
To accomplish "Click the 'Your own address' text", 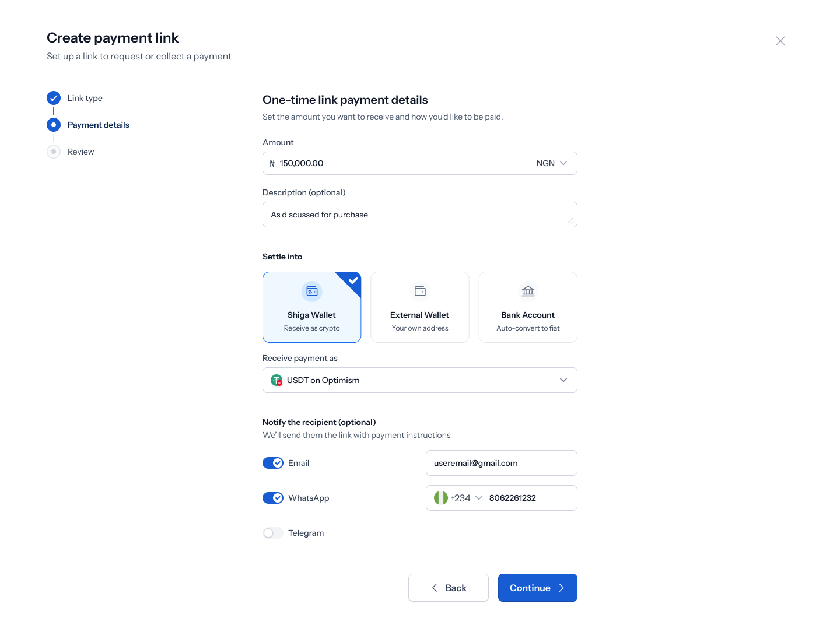I will click(x=420, y=328).
